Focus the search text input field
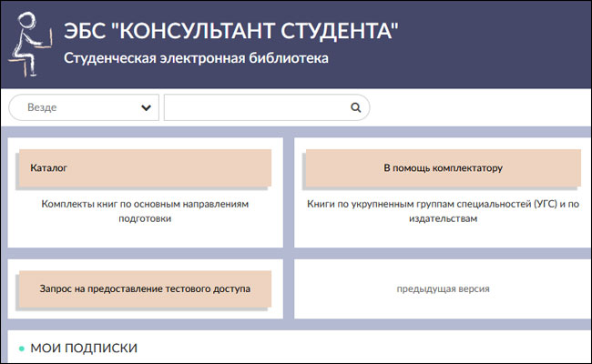Screen dimensions: 592x364 pos(255,107)
